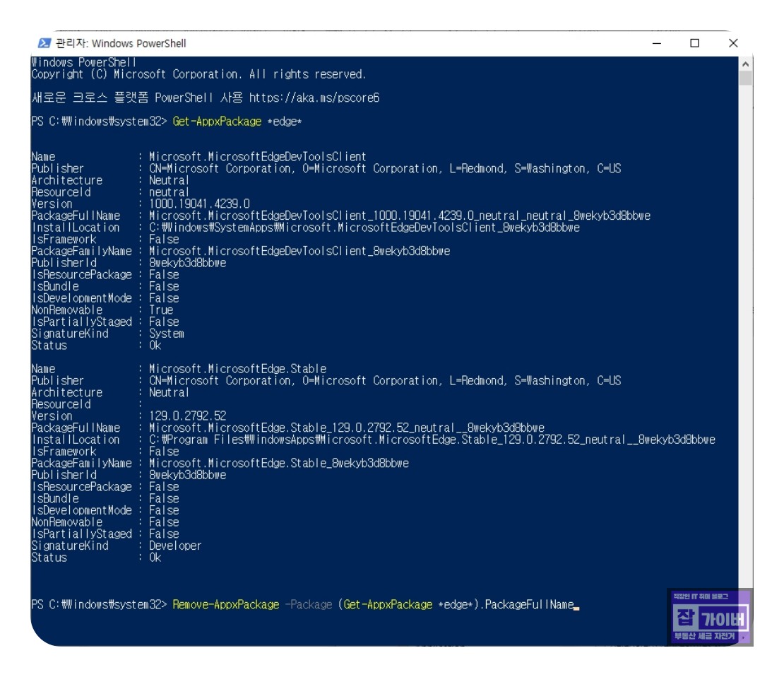
Task: Click 'Microsoft.MicrosoftEdgeDevToolsClient' Name value
Action: 258,157
